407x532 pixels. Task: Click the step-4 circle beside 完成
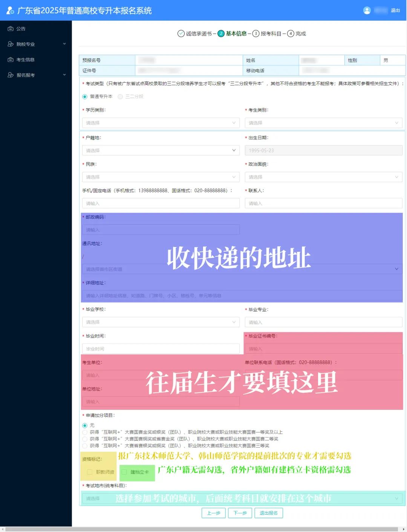[x=291, y=33]
